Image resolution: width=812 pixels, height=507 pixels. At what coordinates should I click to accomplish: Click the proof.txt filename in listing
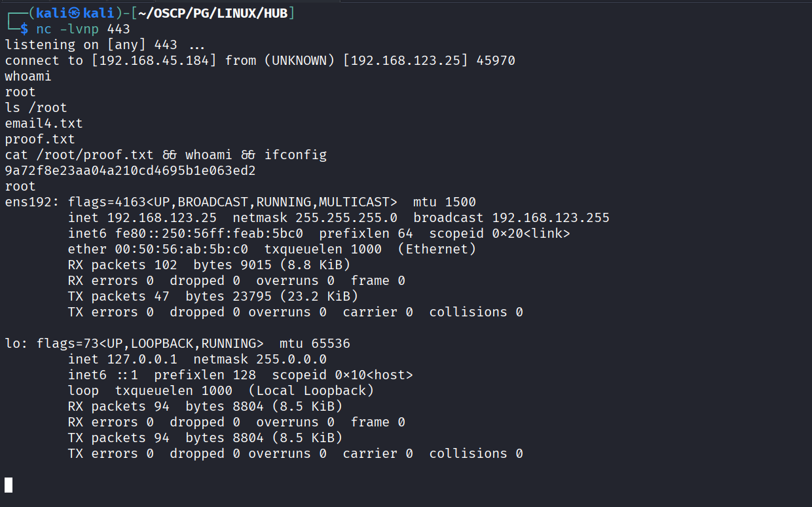pyautogui.click(x=40, y=139)
